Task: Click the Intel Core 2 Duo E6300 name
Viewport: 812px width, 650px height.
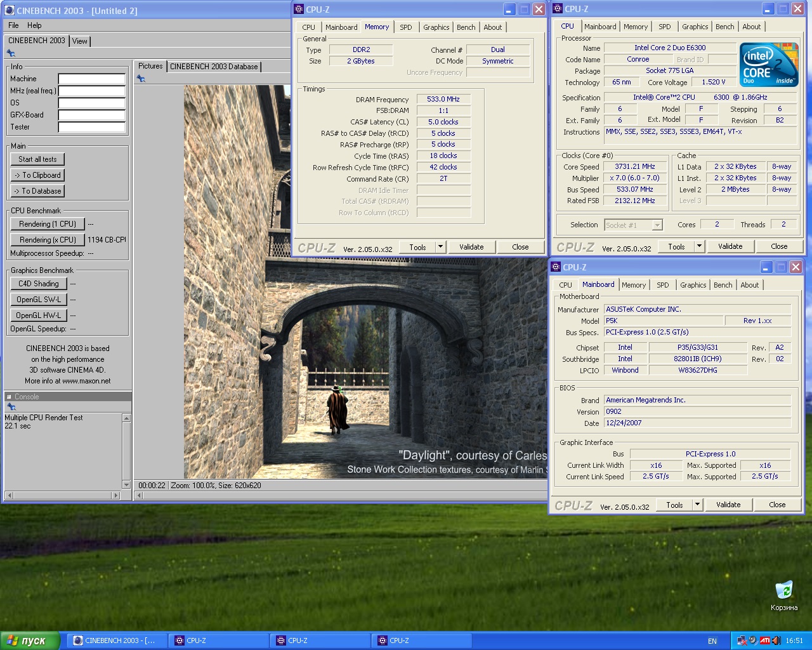Action: pyautogui.click(x=670, y=48)
